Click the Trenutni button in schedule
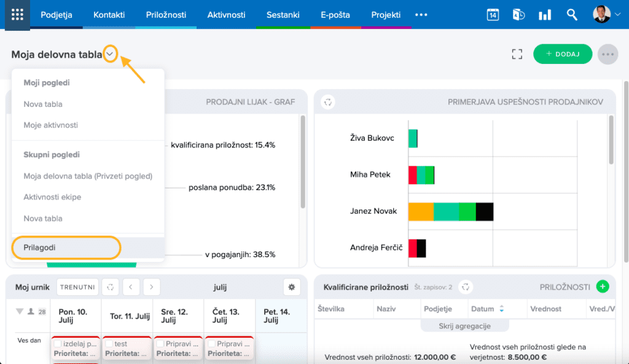Viewport: 629px width, 364px height. (x=77, y=287)
